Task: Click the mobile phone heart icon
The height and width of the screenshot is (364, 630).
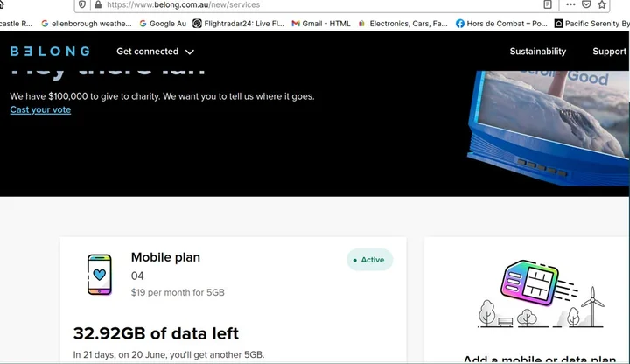Action: click(x=100, y=275)
